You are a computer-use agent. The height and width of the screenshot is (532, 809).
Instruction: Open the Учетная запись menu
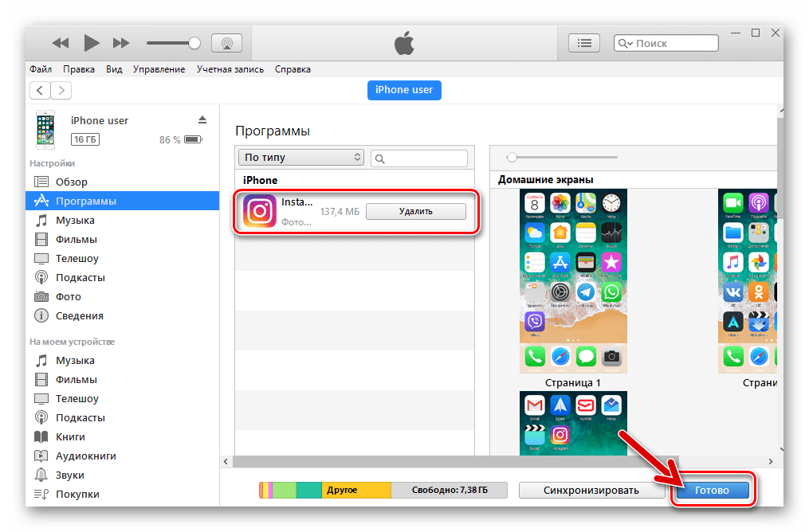click(230, 69)
